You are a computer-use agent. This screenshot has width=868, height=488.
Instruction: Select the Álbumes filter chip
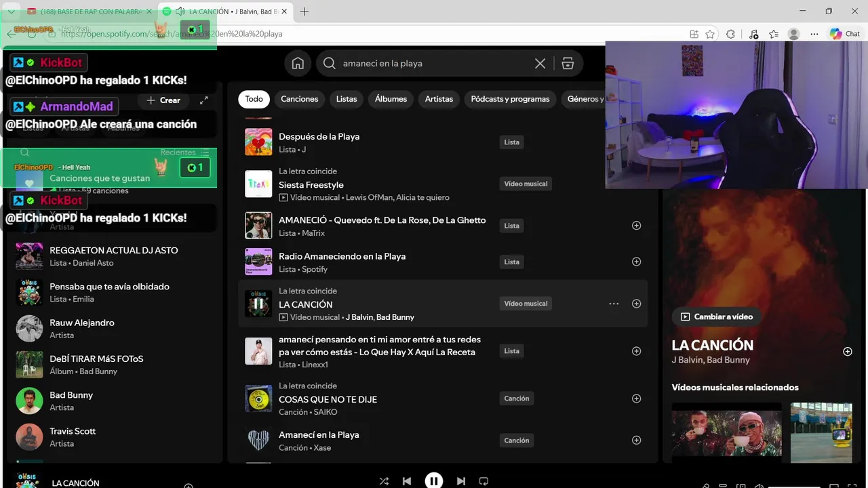coord(391,99)
